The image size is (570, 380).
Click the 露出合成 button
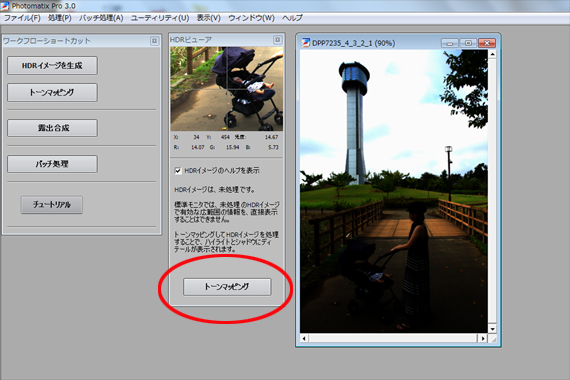[52, 128]
